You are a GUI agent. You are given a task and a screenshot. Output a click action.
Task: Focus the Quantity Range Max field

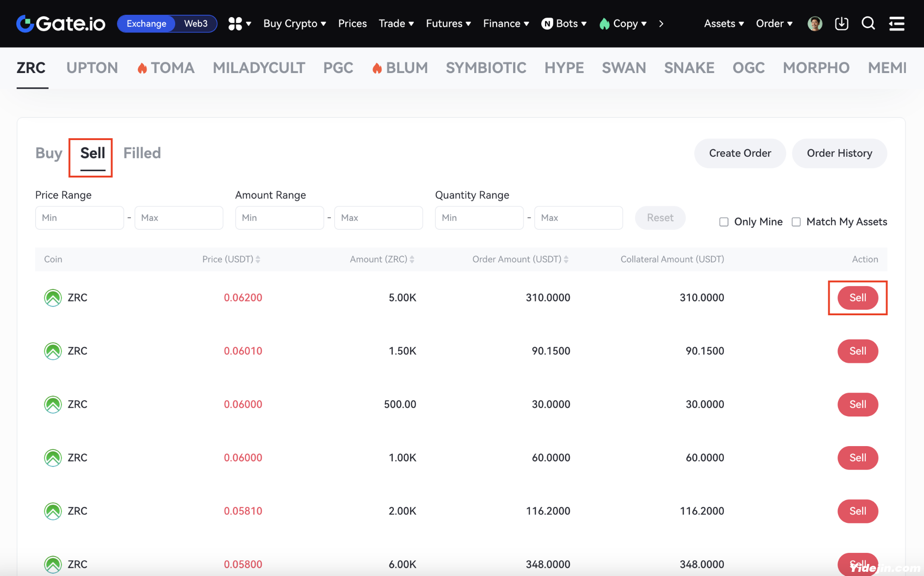pyautogui.click(x=578, y=218)
